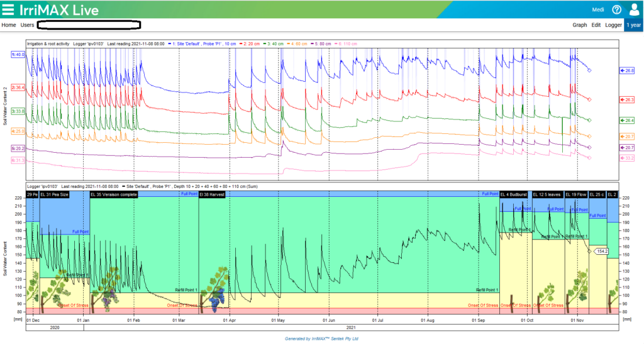644x344 pixels.
Task: Open the Users menu item
Action: click(27, 25)
